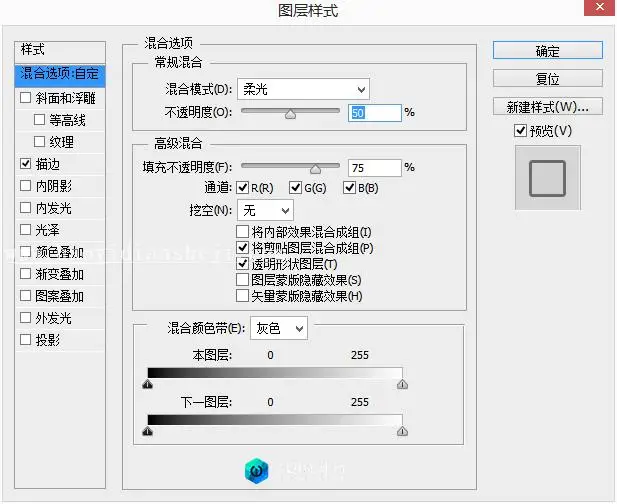Click the style preview thumbnail
Screen dimensions: 617x504
point(547,178)
